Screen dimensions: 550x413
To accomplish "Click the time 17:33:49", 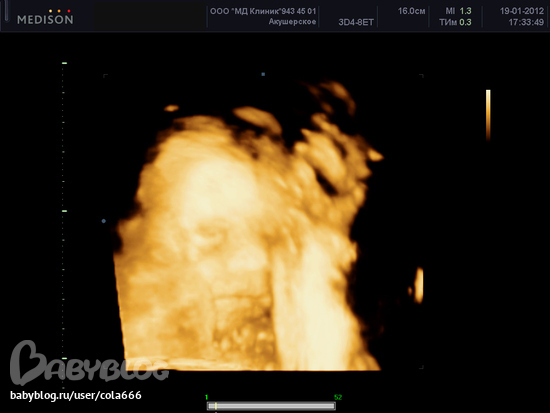I will (526, 22).
